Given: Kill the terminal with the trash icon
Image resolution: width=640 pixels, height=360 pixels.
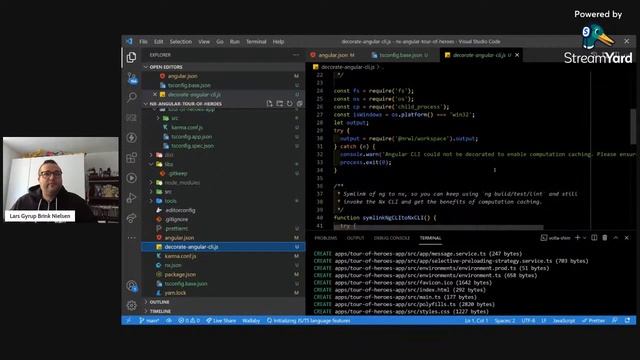Looking at the screenshot, I should pyautogui.click(x=604, y=238).
